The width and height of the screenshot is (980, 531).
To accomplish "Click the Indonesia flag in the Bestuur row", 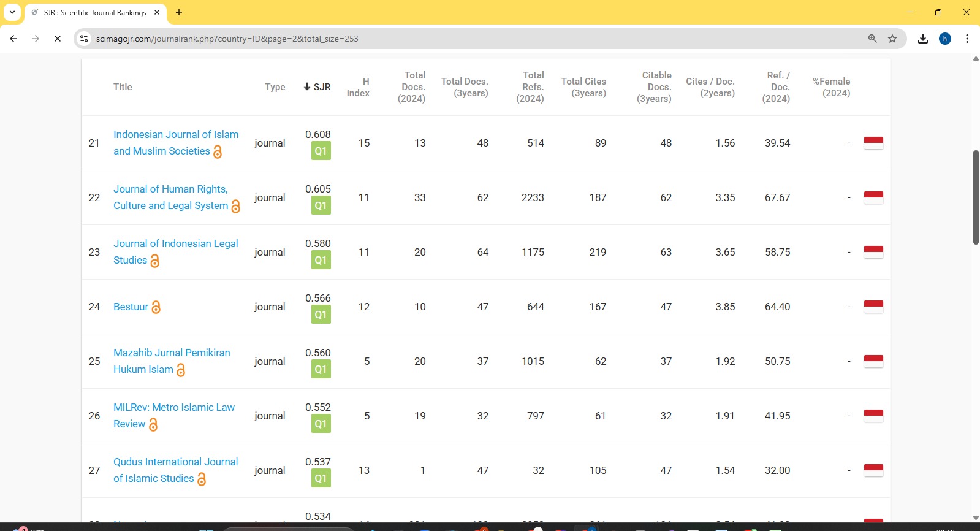I will [873, 307].
